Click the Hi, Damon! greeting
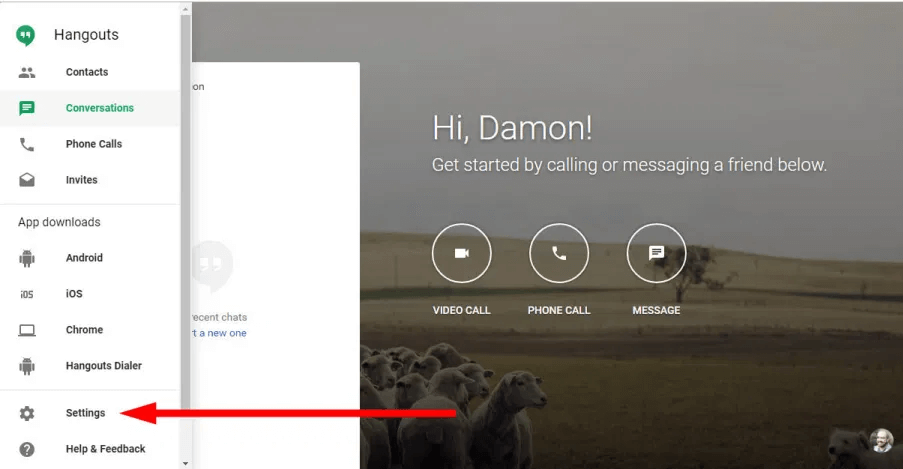The image size is (903, 469). pyautogui.click(x=512, y=127)
